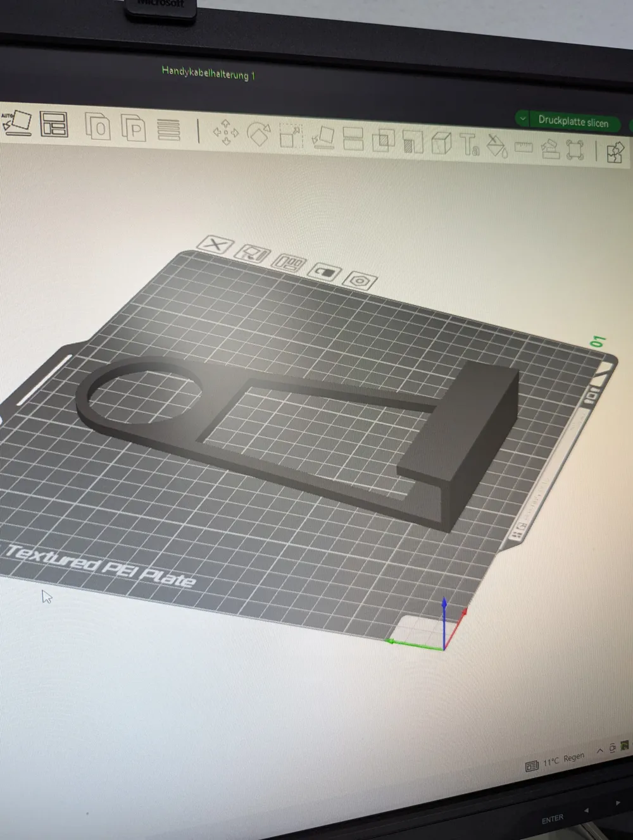
Task: Auto orient objects on this plate
Action: [253, 254]
